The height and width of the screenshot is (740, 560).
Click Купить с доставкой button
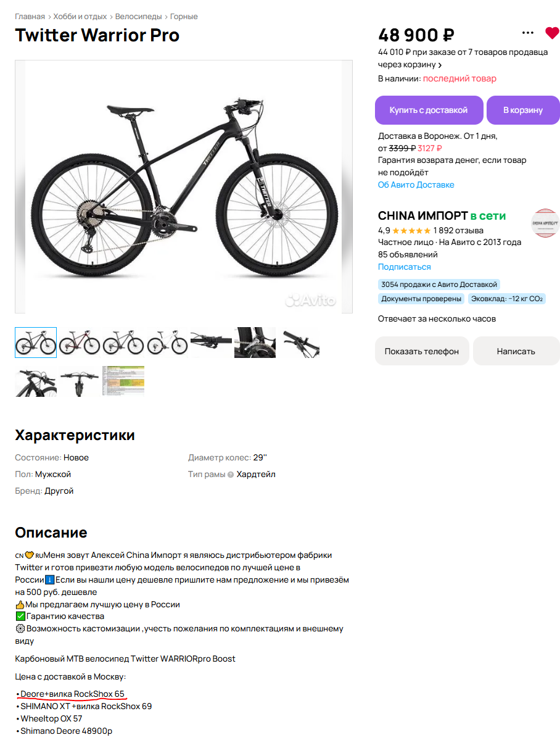[429, 110]
